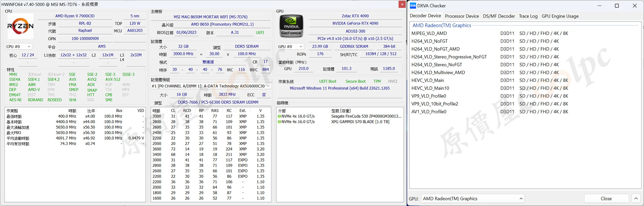Screen dimensions: 644x206
Task: Click the Close button in DXVA Checker
Action: [x=606, y=199]
